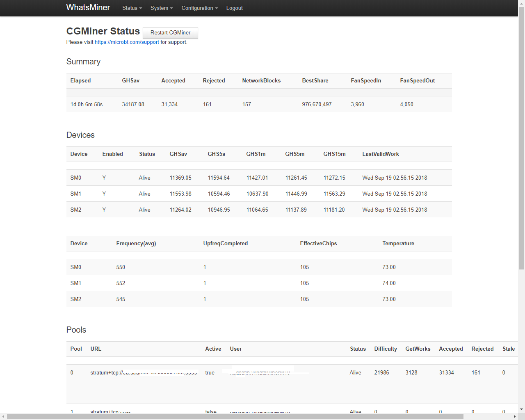This screenshot has width=525, height=420.
Task: Click the EffectiveChips column header
Action: pos(318,244)
